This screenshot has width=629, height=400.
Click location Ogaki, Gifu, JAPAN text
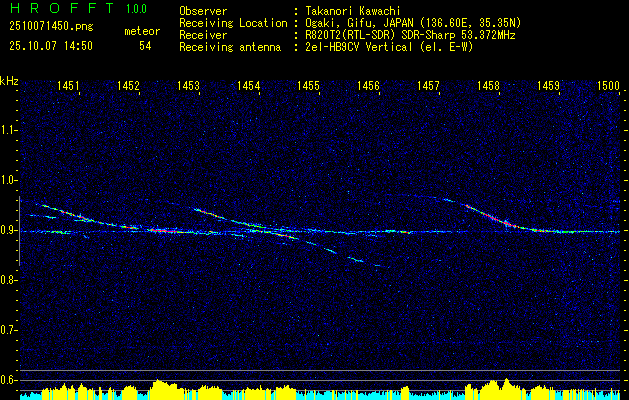coord(414,23)
